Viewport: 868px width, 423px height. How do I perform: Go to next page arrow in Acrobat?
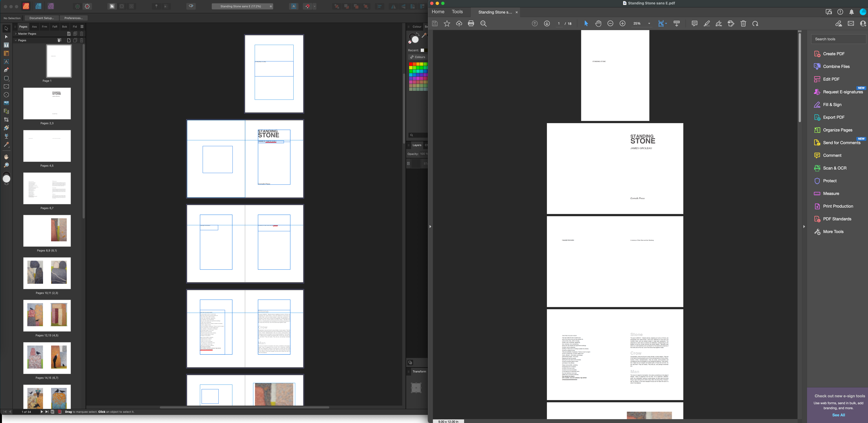[x=547, y=24]
